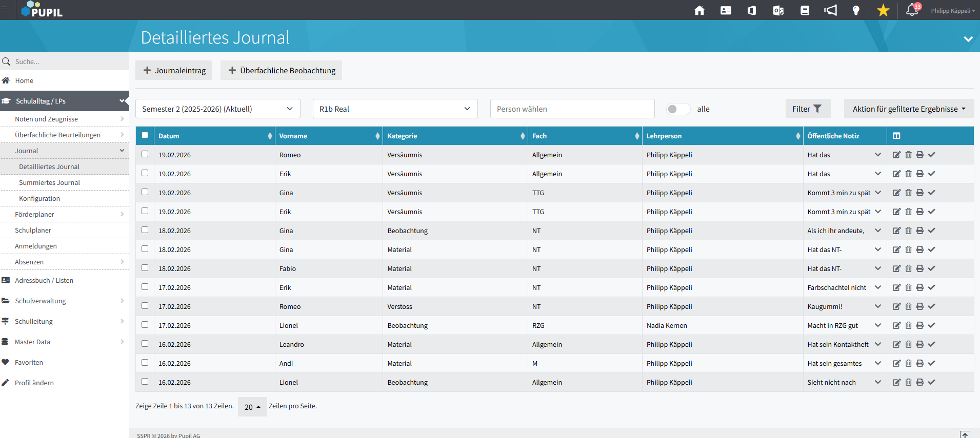Tick the select-all checkbox in table header
The width and height of the screenshot is (980, 438).
coord(145,135)
